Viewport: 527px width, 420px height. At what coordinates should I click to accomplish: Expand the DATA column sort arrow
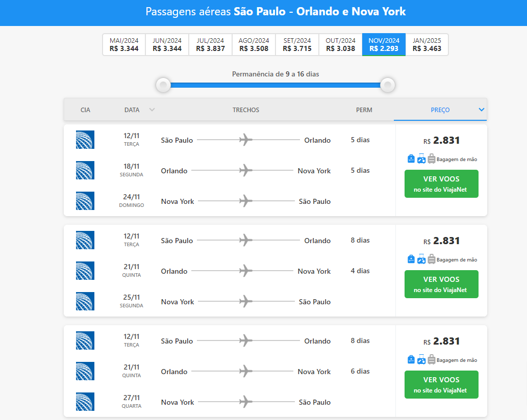pos(152,110)
